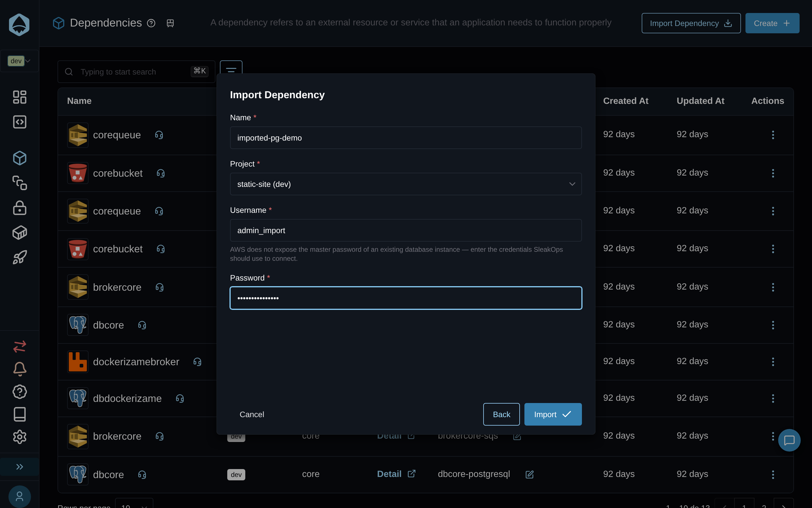The height and width of the screenshot is (508, 812).
Task: Expand the sidebar with the double chevron
Action: pyautogui.click(x=19, y=467)
